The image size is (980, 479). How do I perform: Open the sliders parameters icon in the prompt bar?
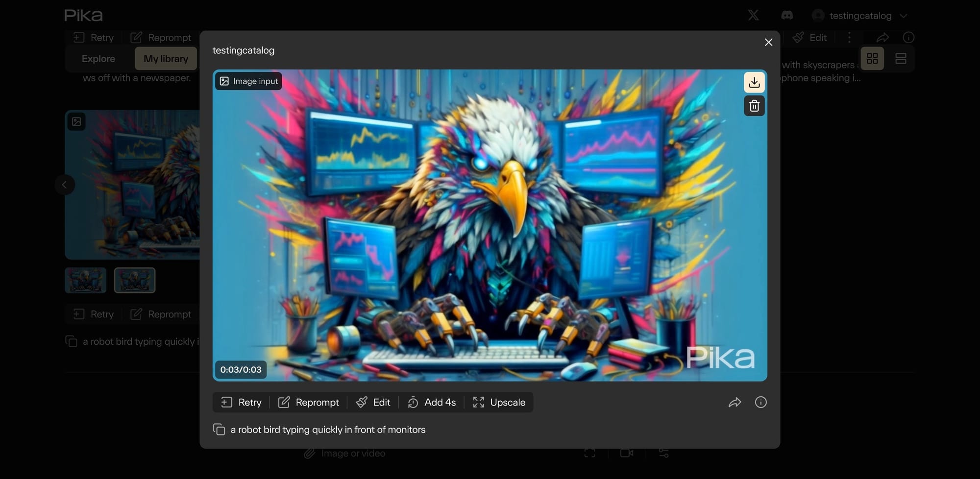click(x=663, y=454)
